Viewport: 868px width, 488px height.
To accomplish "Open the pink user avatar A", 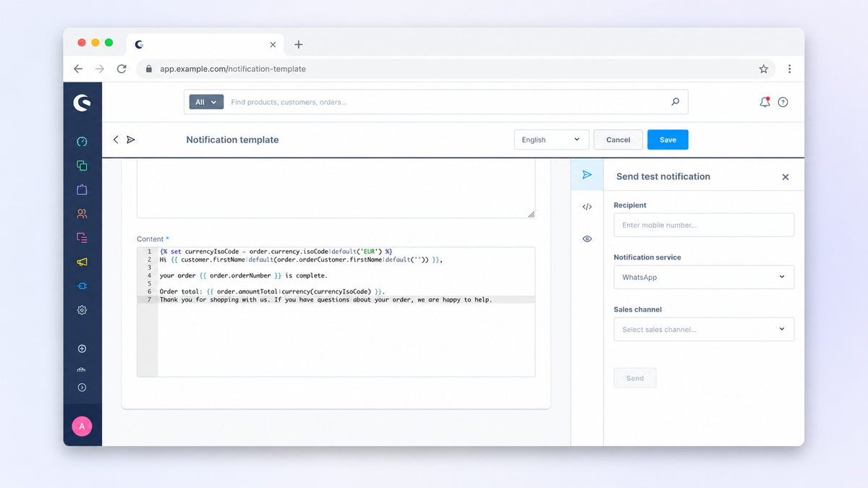I will [x=82, y=427].
